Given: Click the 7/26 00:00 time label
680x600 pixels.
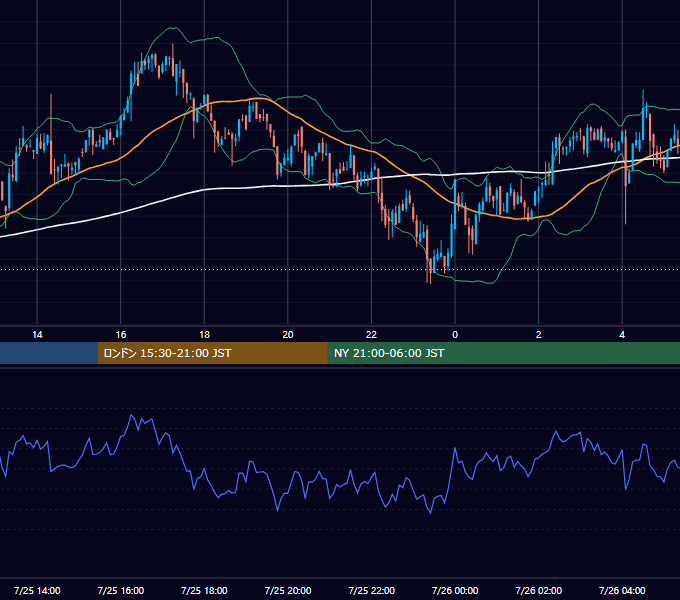Looking at the screenshot, I should click(455, 590).
